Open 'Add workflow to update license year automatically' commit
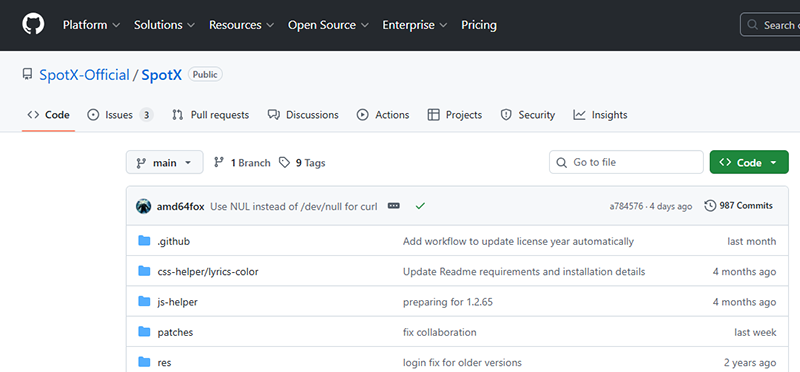Image resolution: width=800 pixels, height=372 pixels. pyautogui.click(x=518, y=241)
